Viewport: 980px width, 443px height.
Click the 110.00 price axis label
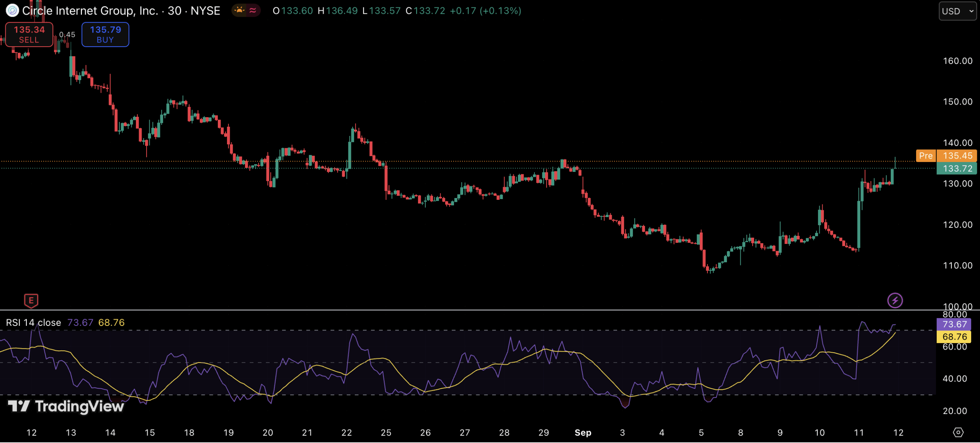[957, 266]
